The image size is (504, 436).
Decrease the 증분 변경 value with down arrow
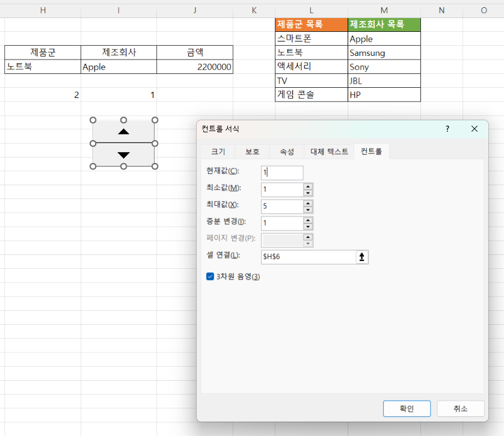tap(308, 227)
